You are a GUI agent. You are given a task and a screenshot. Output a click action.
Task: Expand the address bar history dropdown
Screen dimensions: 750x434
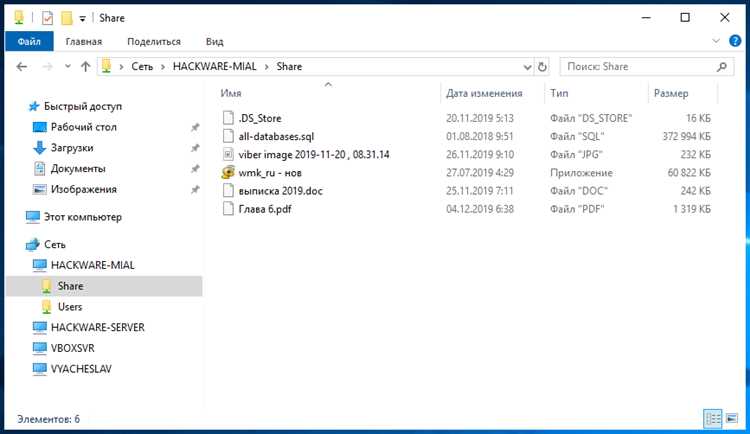(527, 67)
